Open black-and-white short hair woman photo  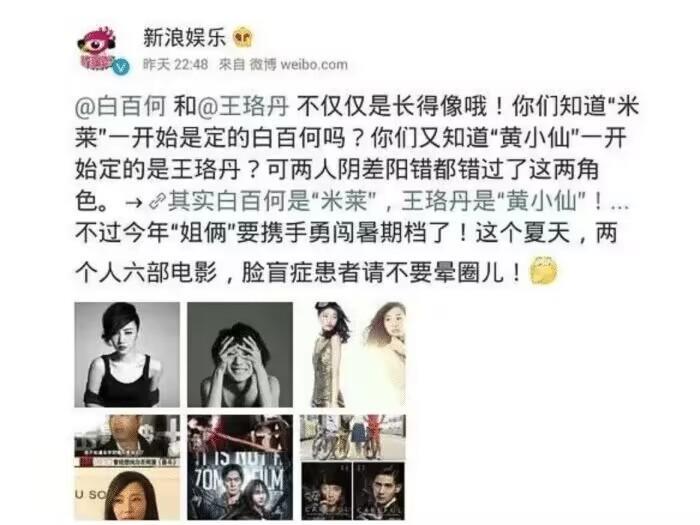127,355
